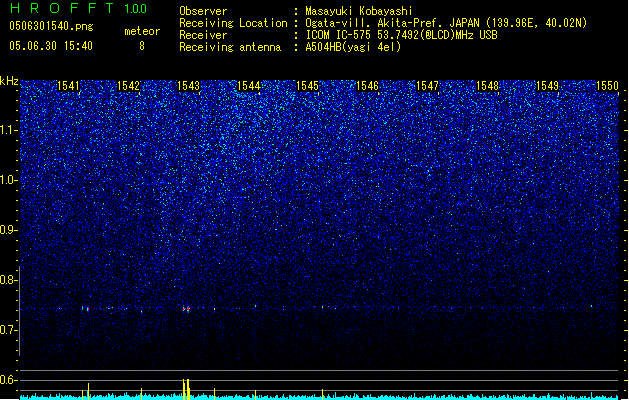Click the 0.8 kHz axis tick label
The height and width of the screenshot is (400, 629).
(x=8, y=280)
